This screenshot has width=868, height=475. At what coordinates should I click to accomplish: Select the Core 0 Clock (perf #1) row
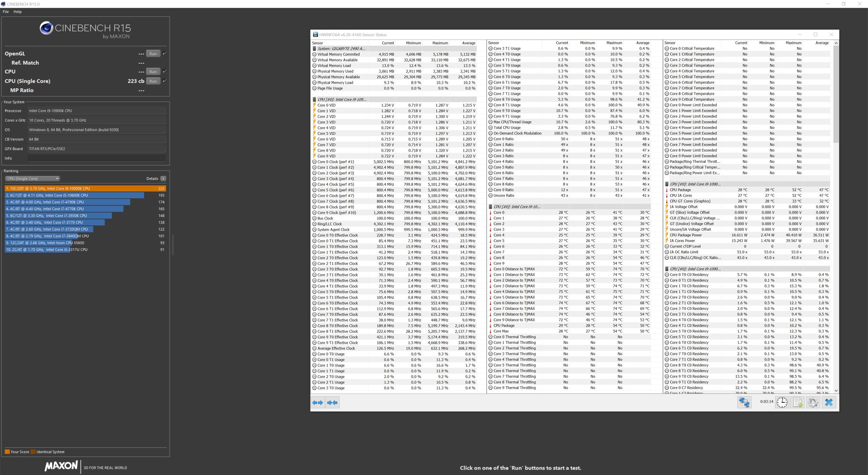point(394,161)
